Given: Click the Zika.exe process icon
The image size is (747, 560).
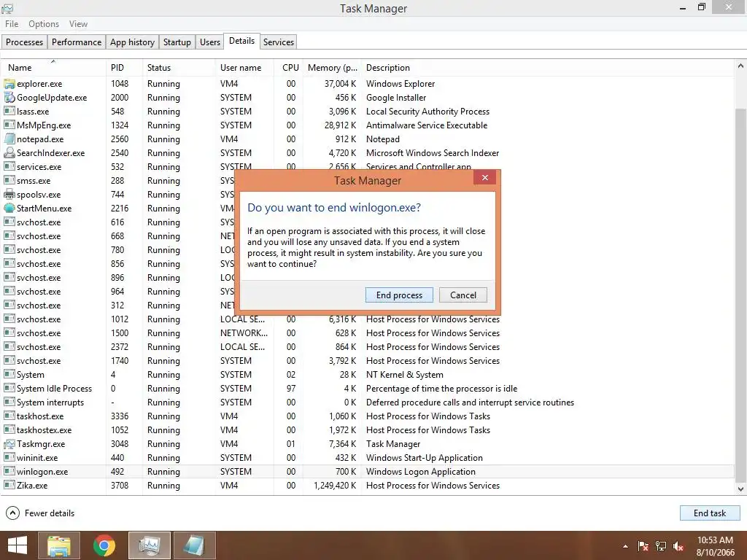Looking at the screenshot, I should [x=9, y=485].
